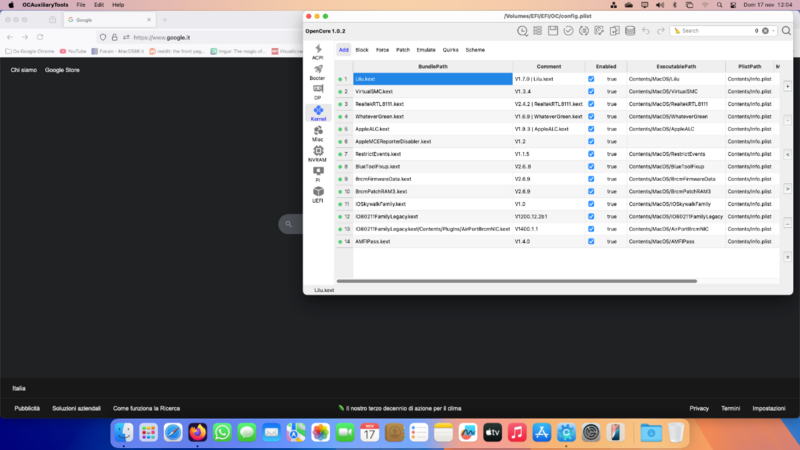Switch to the Emulate tab
The height and width of the screenshot is (450, 800).
pos(426,50)
